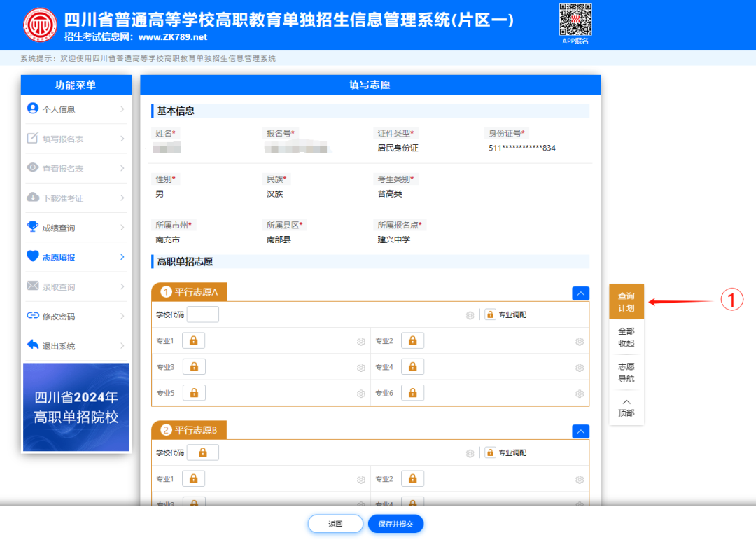Click the gear icon beside 专业2 in 平行志愿A

[x=580, y=342]
